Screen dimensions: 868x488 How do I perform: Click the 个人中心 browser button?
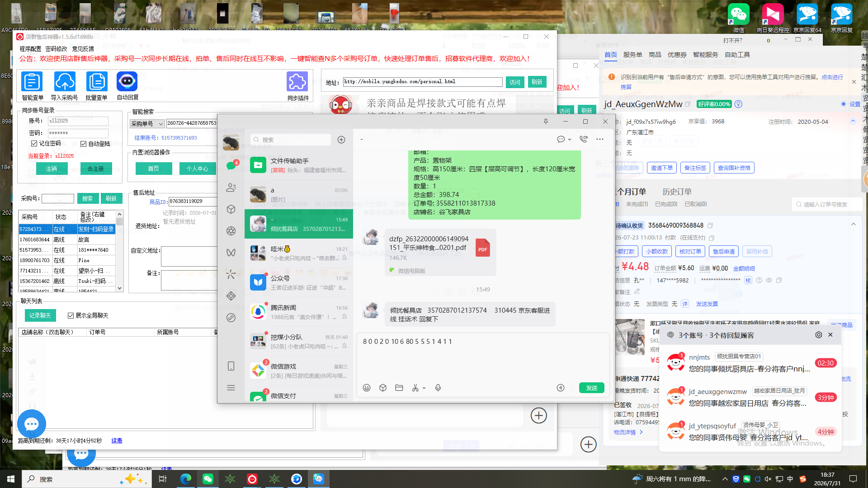click(x=198, y=169)
